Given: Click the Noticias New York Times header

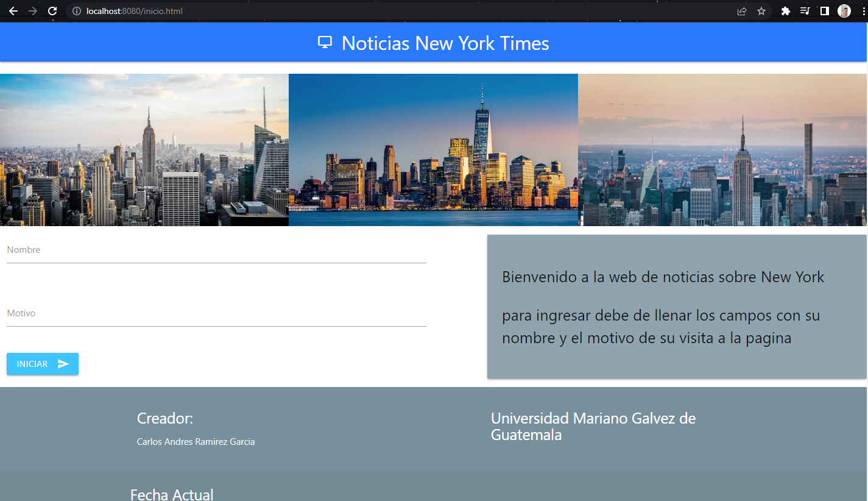Looking at the screenshot, I should point(445,43).
